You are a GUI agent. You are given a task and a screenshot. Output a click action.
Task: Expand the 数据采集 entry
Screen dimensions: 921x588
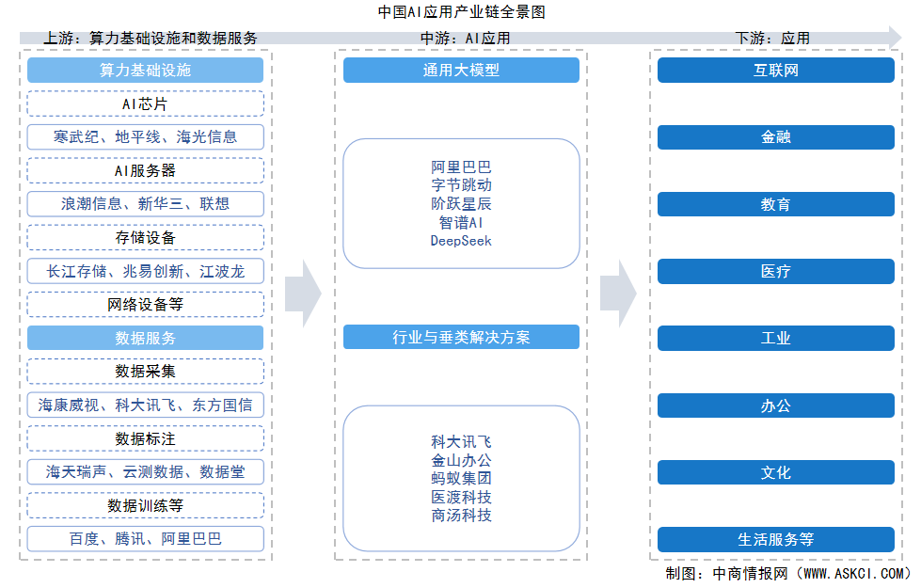146,372
